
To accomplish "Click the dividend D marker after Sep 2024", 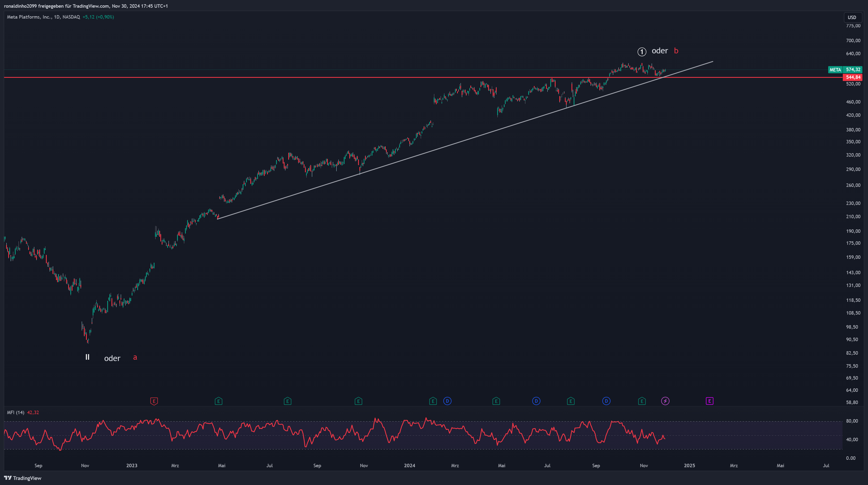I will 606,401.
